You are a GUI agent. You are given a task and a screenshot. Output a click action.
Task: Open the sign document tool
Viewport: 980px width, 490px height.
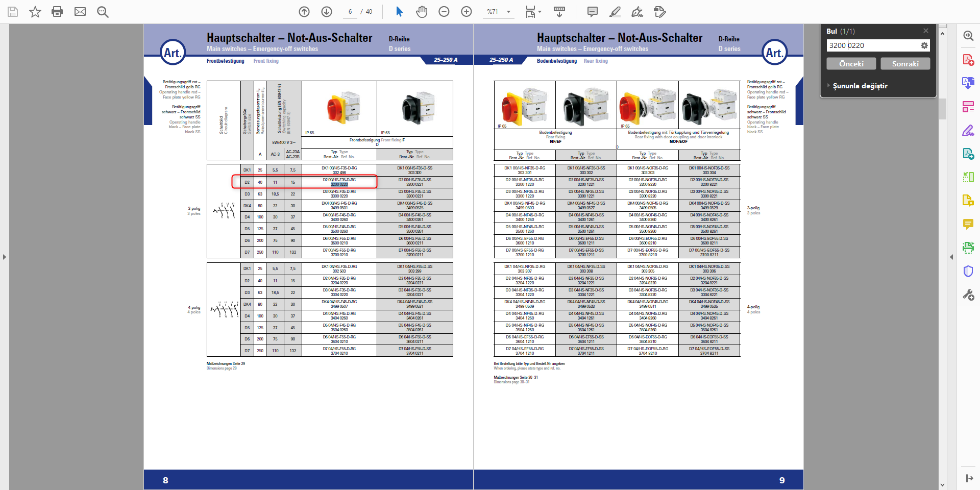click(638, 12)
